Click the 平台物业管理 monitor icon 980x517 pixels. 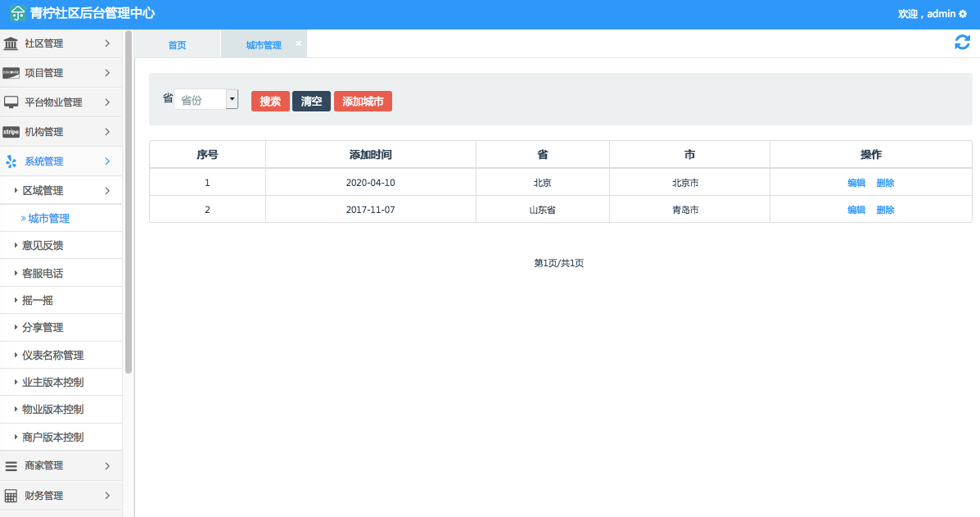click(11, 102)
